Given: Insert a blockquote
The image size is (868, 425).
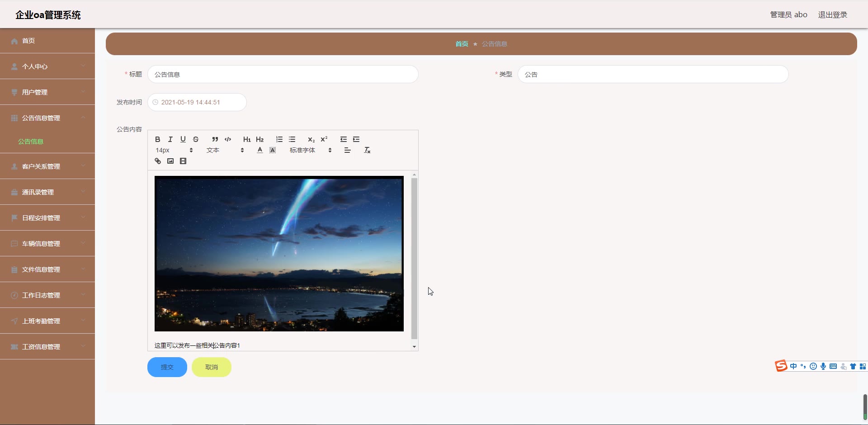Looking at the screenshot, I should tap(215, 139).
